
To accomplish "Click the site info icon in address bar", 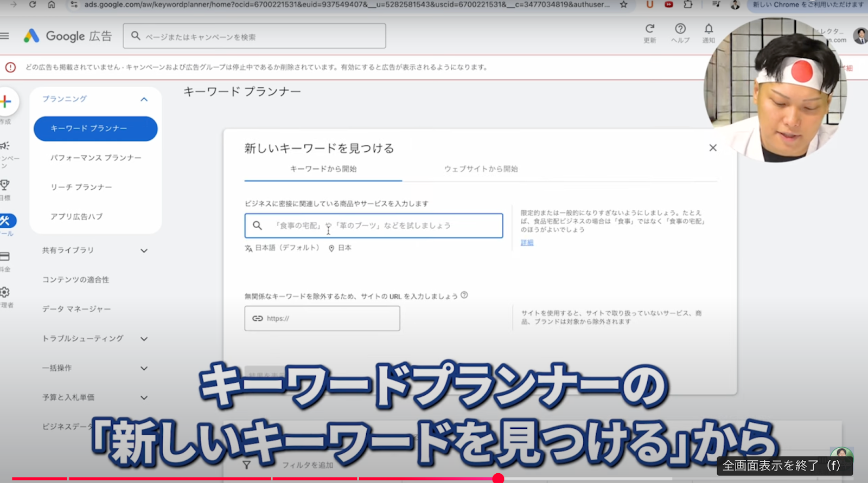I will pyautogui.click(x=74, y=4).
